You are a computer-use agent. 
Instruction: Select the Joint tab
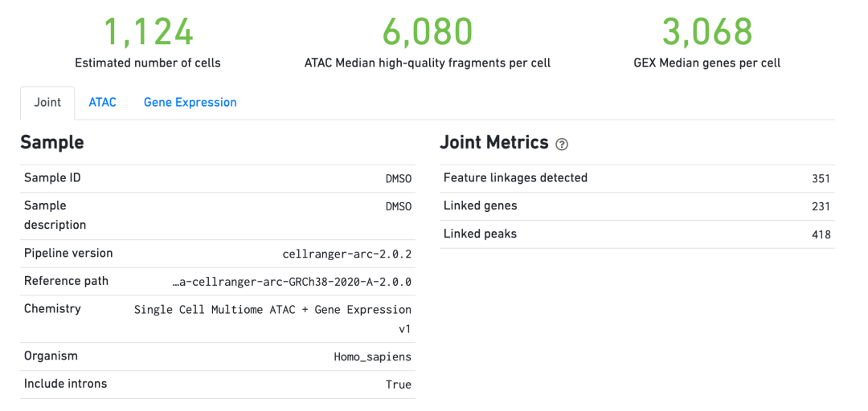pyautogui.click(x=47, y=103)
